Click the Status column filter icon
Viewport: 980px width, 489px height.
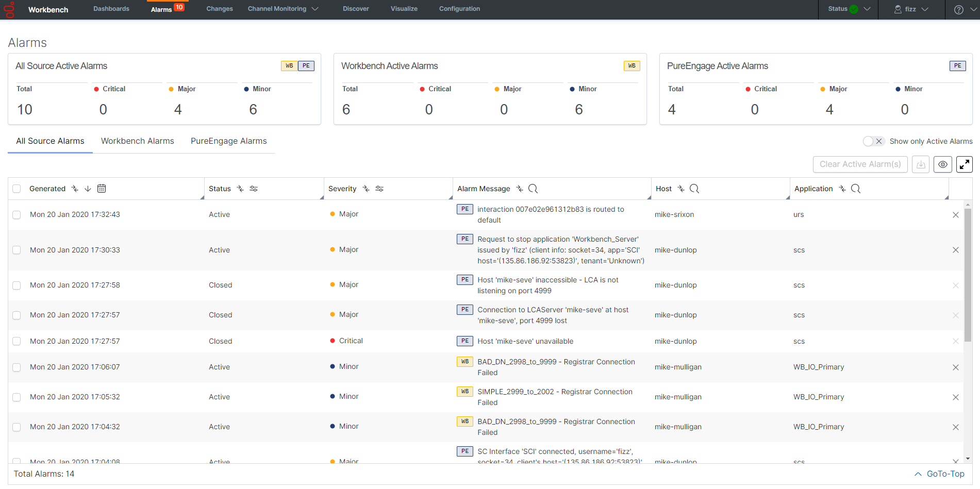click(254, 189)
